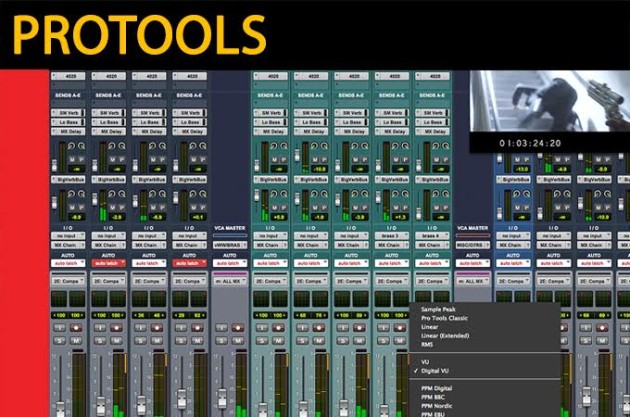The height and width of the screenshot is (417, 630).
Task: Enable input monitoring on leftmost channel strip
Action: point(60,328)
